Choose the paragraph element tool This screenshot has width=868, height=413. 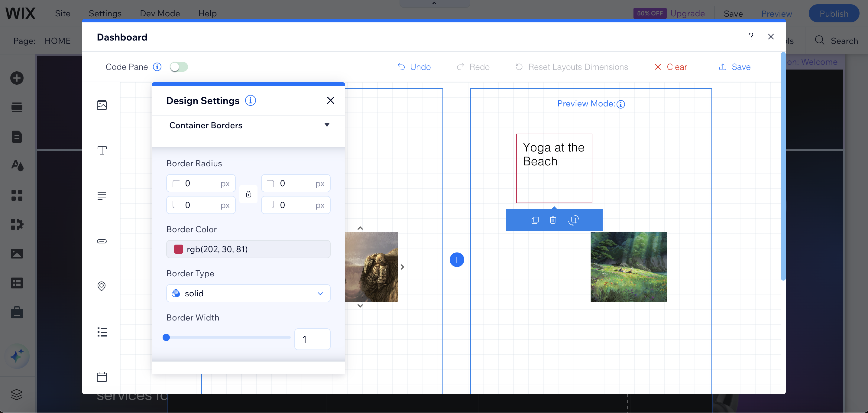click(x=102, y=196)
